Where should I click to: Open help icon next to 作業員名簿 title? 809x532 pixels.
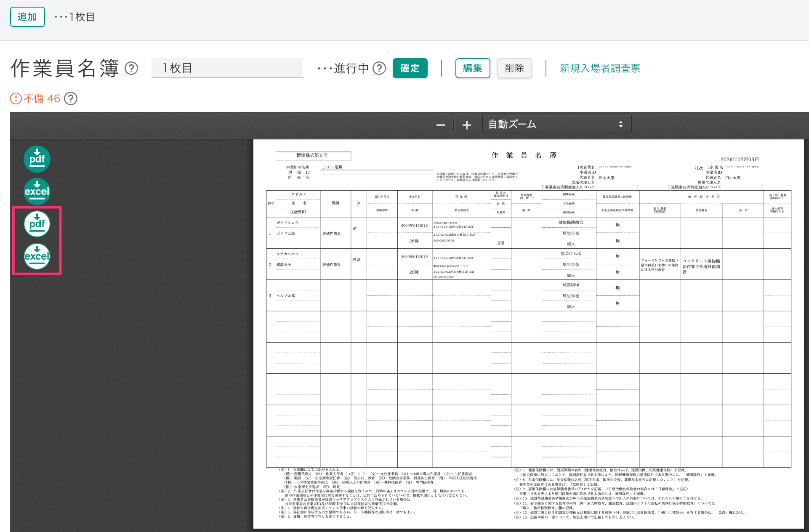tap(131, 68)
